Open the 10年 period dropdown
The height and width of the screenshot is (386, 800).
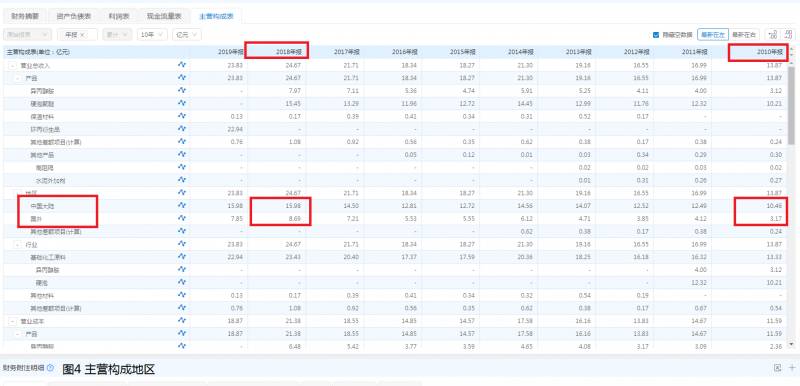point(152,34)
